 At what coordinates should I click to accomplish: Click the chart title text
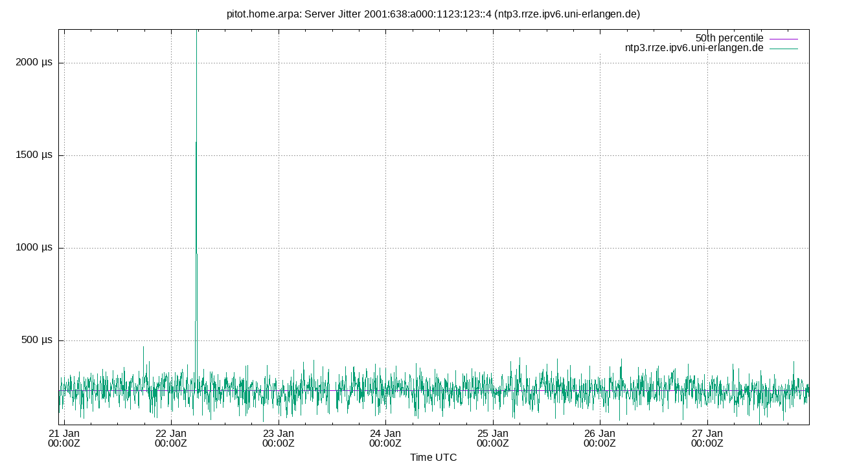[433, 12]
